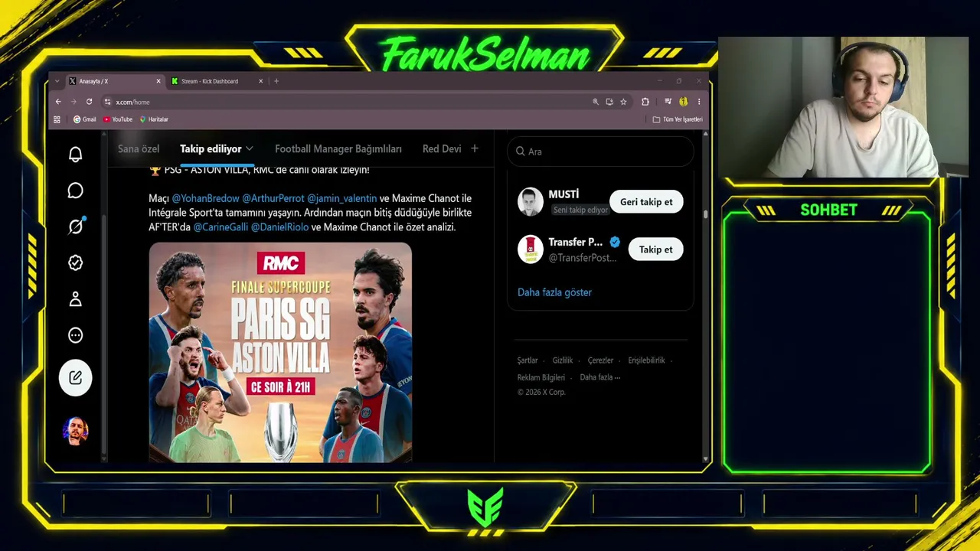The width and height of the screenshot is (980, 551).
Task: Click the Ara search field
Action: click(x=600, y=152)
